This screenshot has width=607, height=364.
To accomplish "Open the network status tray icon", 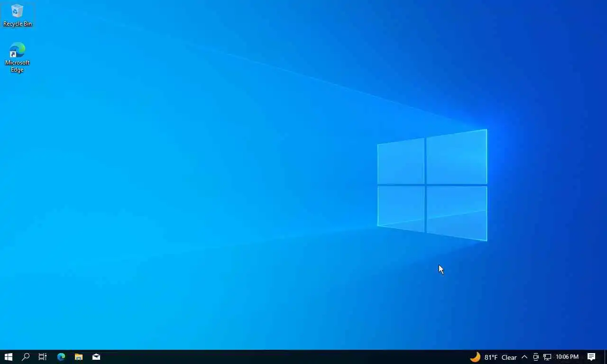I will pos(547,357).
